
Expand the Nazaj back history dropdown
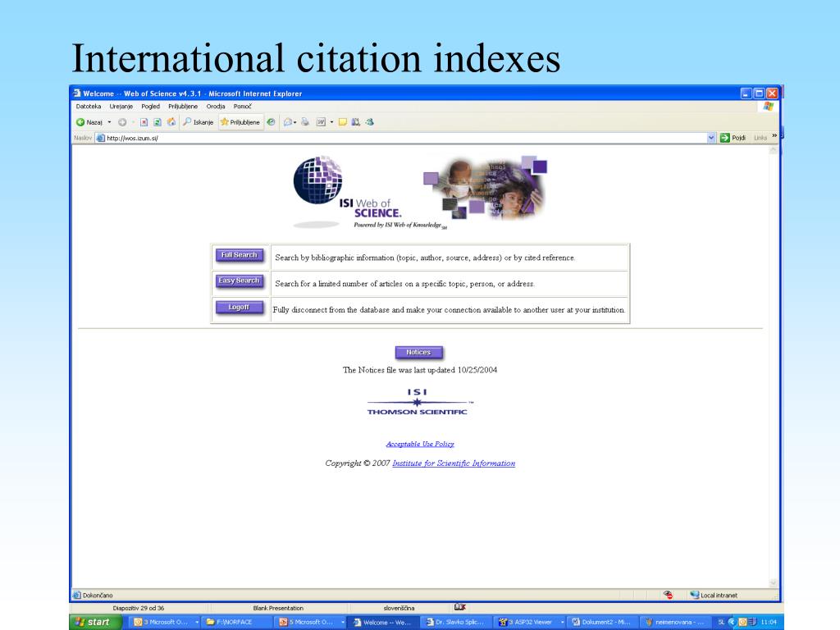(109, 122)
